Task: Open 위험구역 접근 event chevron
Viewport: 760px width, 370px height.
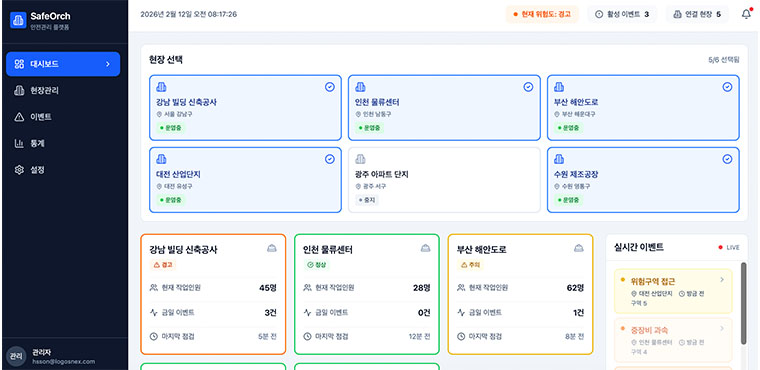Action: [x=722, y=279]
